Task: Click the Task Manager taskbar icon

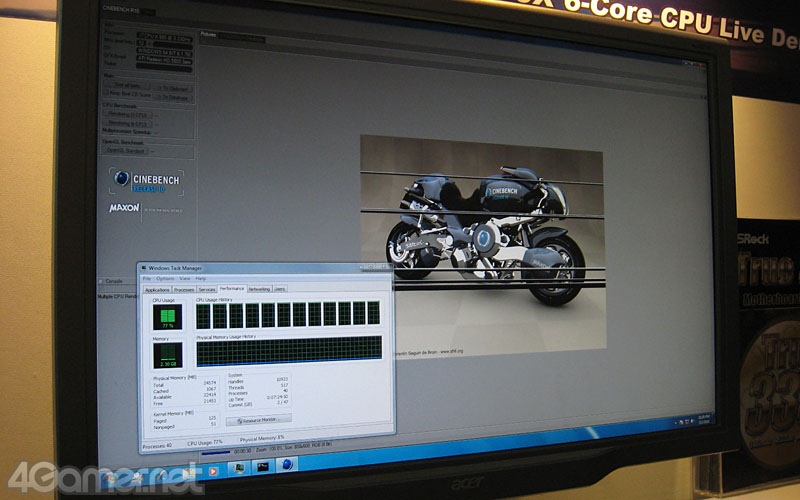Action: click(x=238, y=467)
